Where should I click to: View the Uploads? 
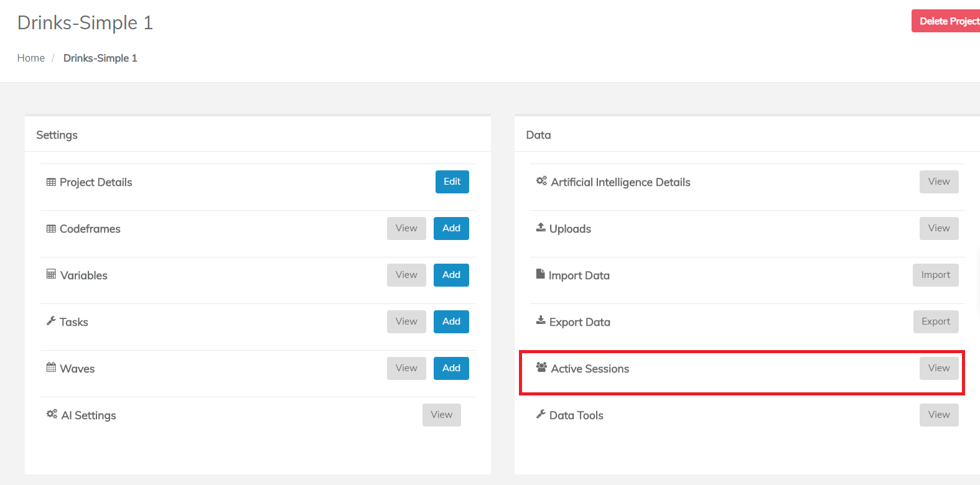click(x=939, y=228)
